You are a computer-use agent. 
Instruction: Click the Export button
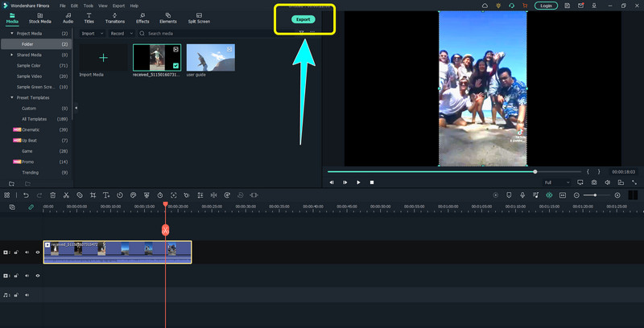(x=303, y=18)
